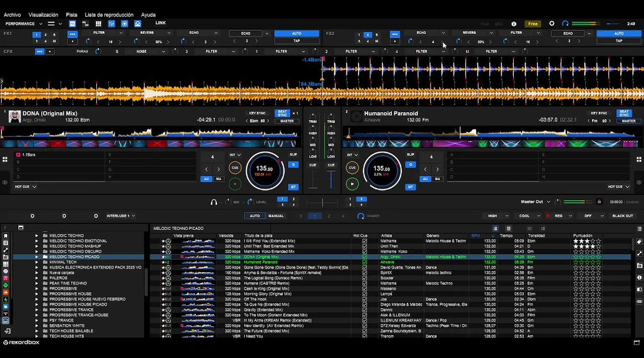Image resolution: width=644 pixels, height=358 pixels.
Task: Click FX2 AUTO button
Action: (619, 33)
